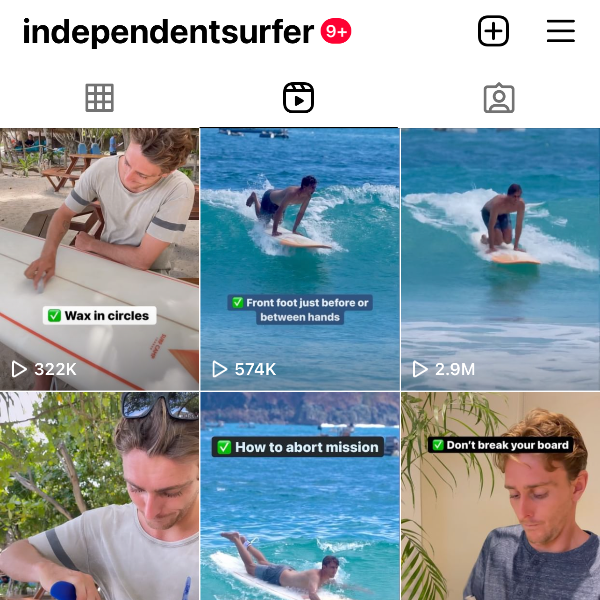600x600 pixels.
Task: Open the 'How to abort mission' reel
Action: [300, 496]
